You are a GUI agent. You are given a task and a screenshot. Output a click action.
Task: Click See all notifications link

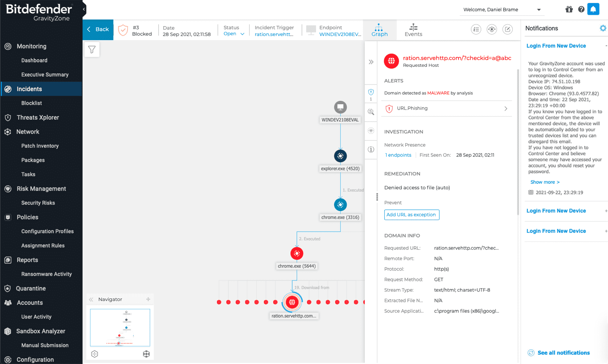click(x=564, y=353)
